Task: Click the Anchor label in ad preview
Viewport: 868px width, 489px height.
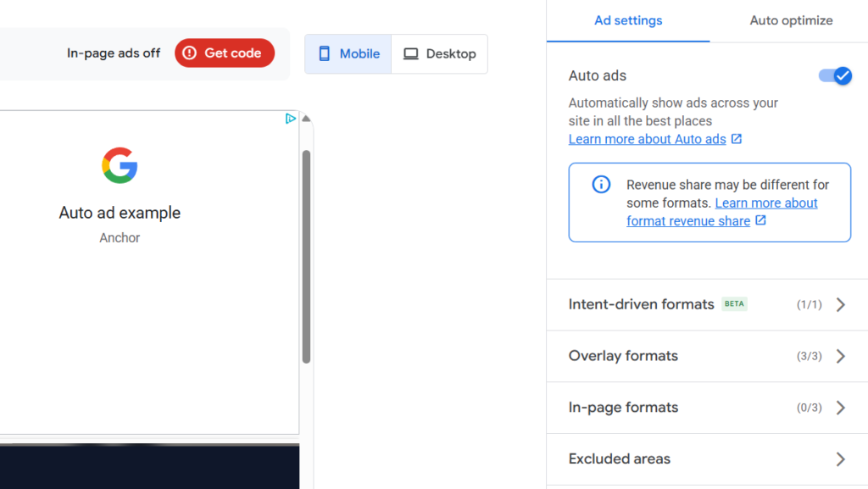Action: [120, 238]
